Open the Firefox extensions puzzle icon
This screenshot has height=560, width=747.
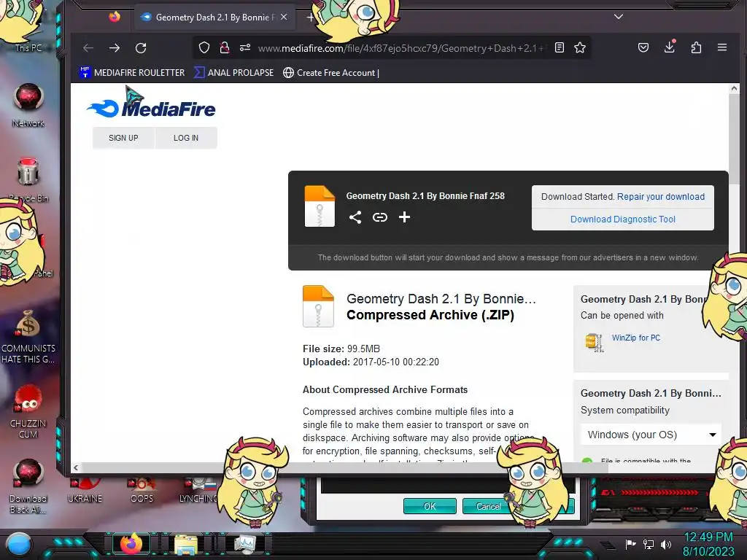(x=696, y=47)
